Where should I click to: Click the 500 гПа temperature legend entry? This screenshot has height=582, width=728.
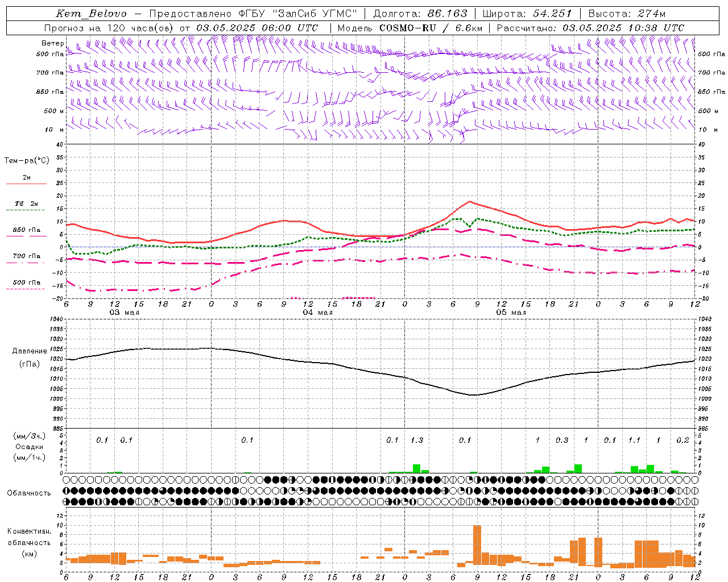(x=27, y=282)
